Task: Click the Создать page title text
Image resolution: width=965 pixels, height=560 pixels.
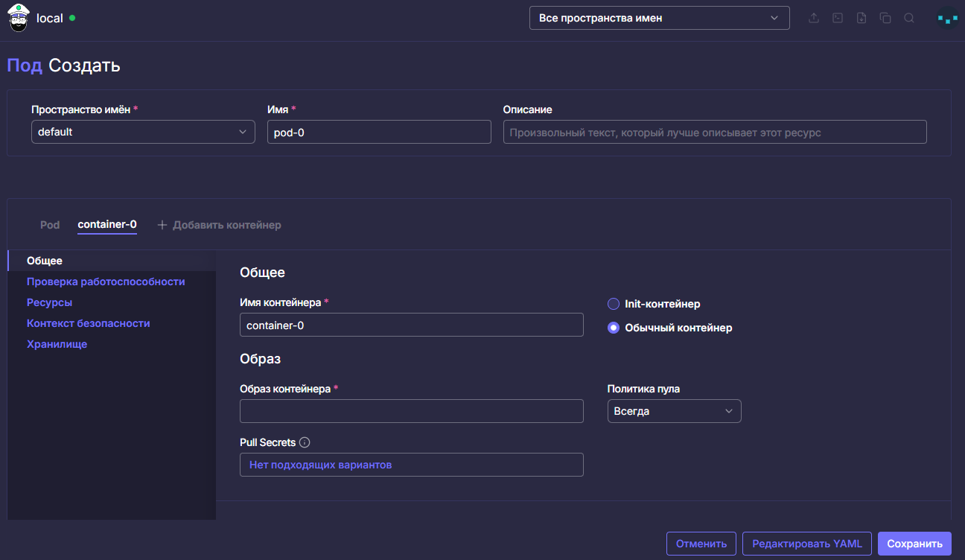Action: click(85, 66)
